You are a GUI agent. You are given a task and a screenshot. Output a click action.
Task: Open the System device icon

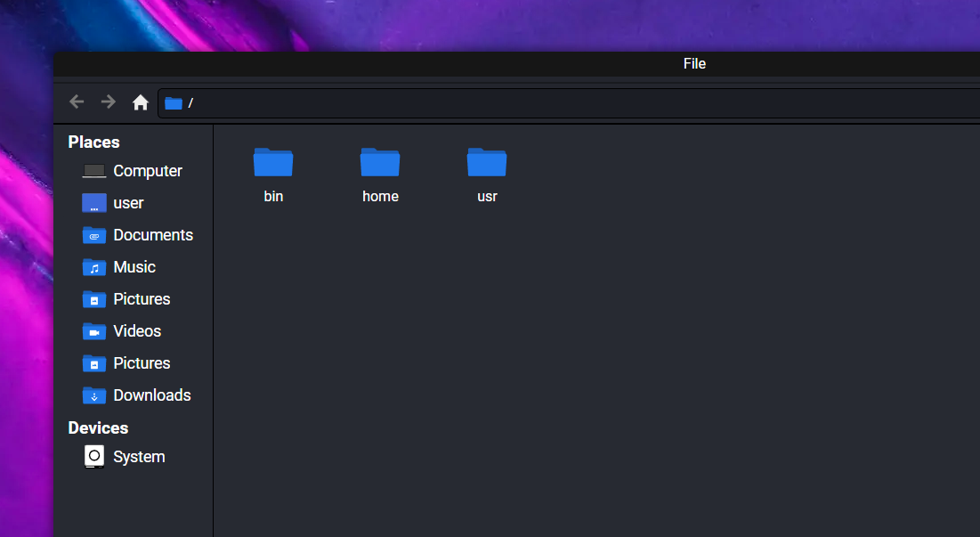coord(93,456)
